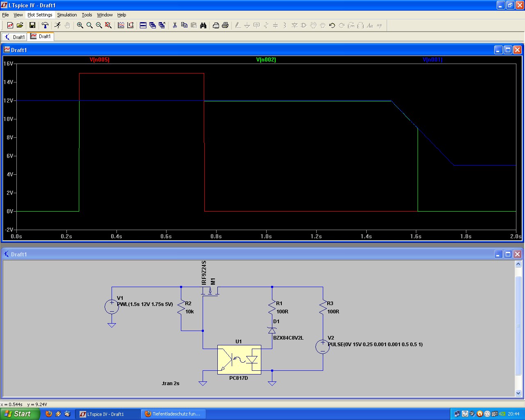Click the LTspice IV - Draft1 taskbar button
The height and width of the screenshot is (420, 525).
(x=108, y=414)
